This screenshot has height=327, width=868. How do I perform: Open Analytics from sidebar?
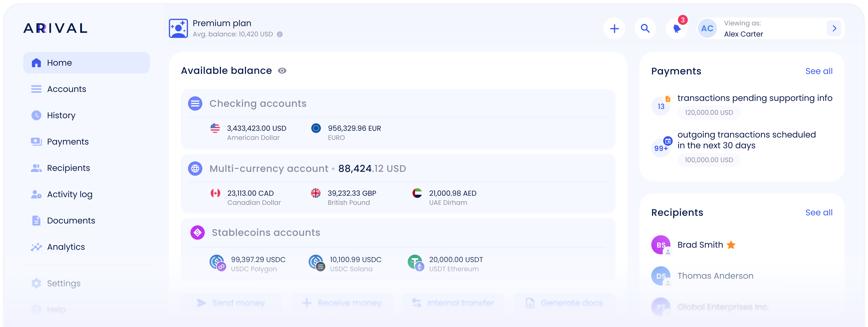pyautogui.click(x=66, y=247)
